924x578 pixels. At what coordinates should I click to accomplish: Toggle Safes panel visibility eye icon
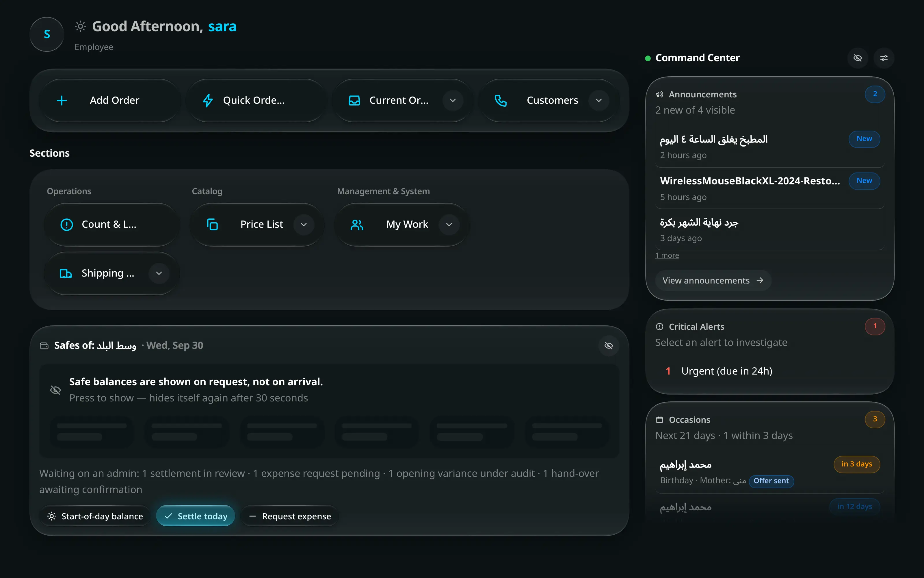[x=609, y=346]
